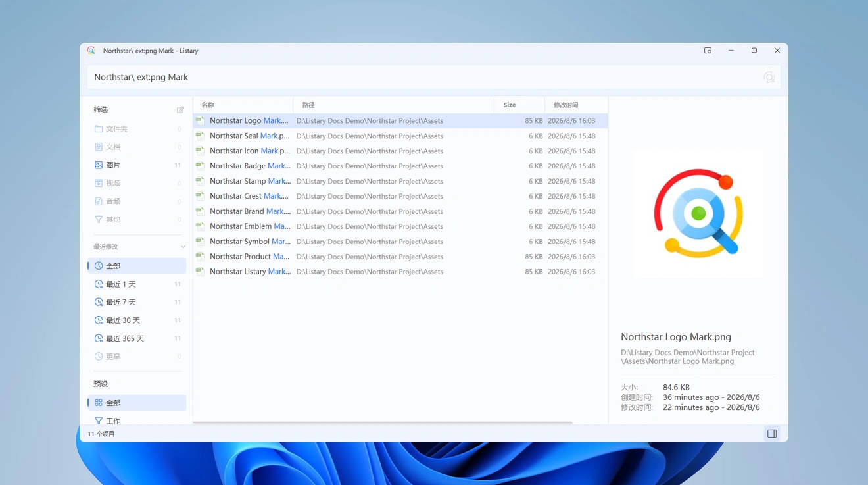The height and width of the screenshot is (485, 868).
Task: Sort by 名称 column header
Action: coord(243,105)
